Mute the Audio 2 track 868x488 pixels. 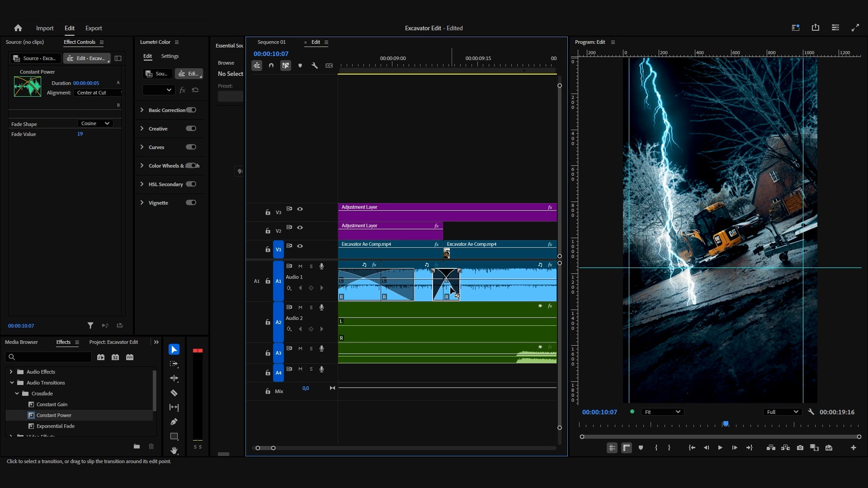(x=300, y=307)
